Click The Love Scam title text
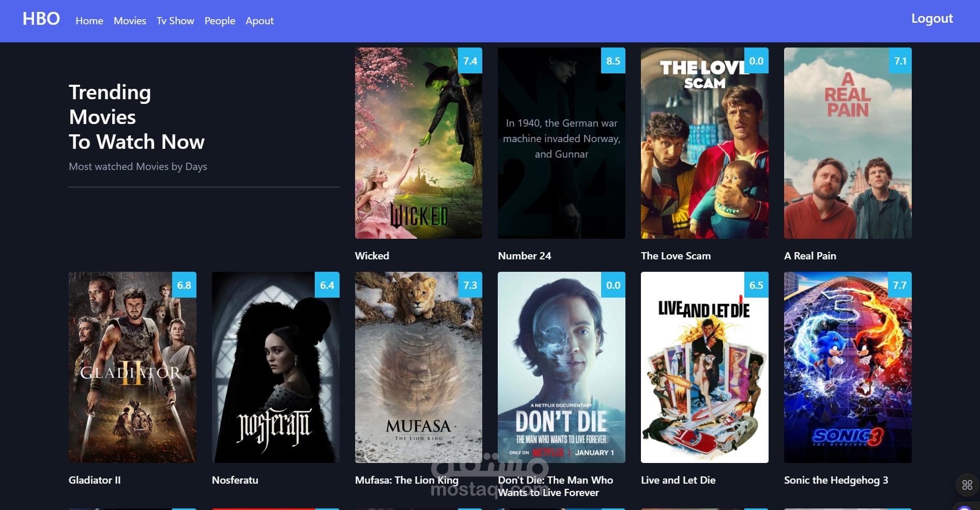This screenshot has width=980, height=510. tap(676, 256)
